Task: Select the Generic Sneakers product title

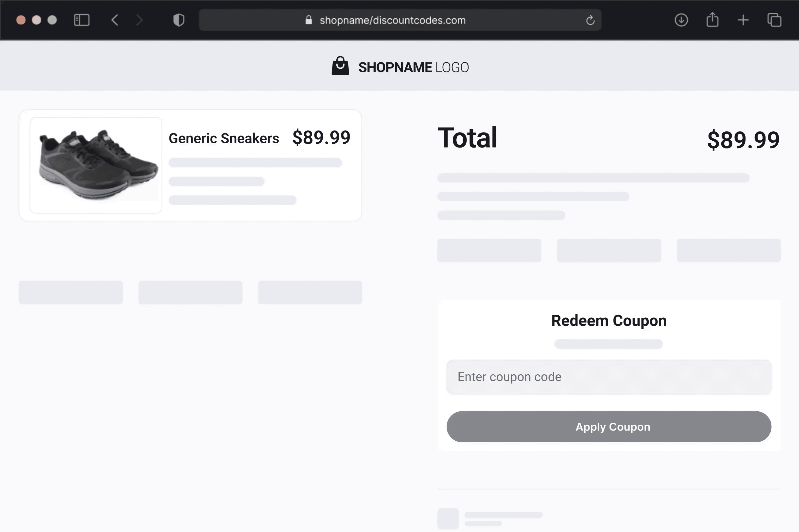Action: tap(224, 138)
